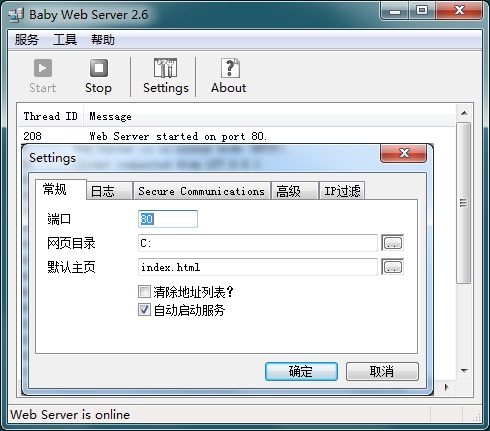Click the 网页目录 path field
490x431 pixels.
click(258, 243)
